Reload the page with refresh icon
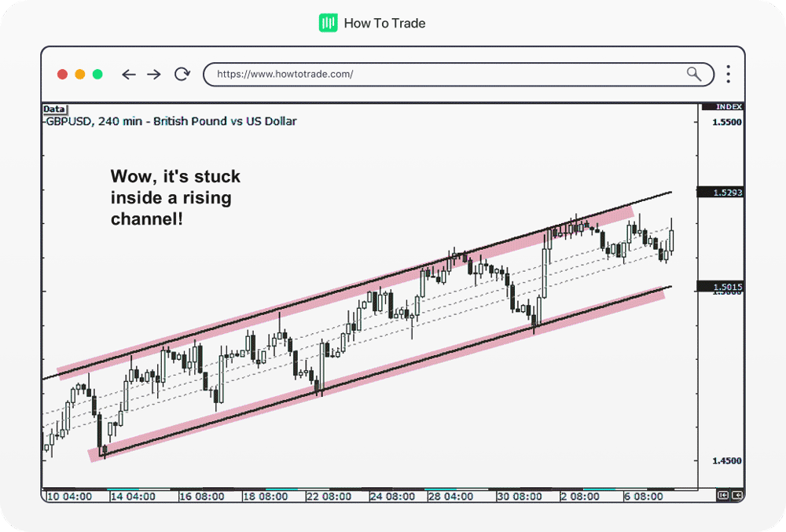786x532 pixels. pyautogui.click(x=182, y=75)
